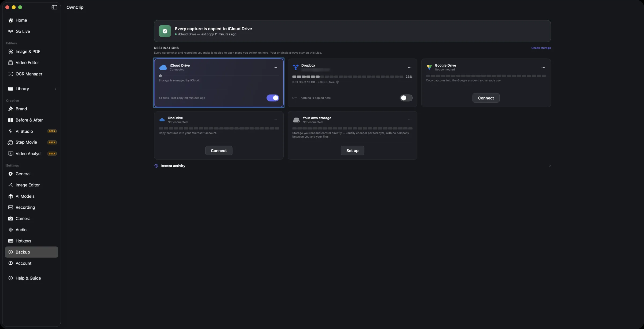The image size is (644, 329).
Task: Click the OneDrive empty storage bar
Action: tap(219, 129)
